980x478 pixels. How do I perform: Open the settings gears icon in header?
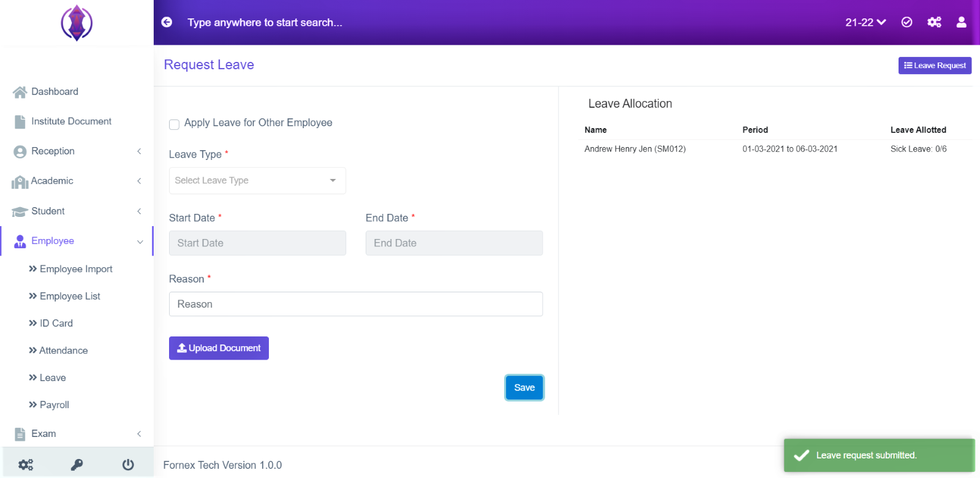934,22
